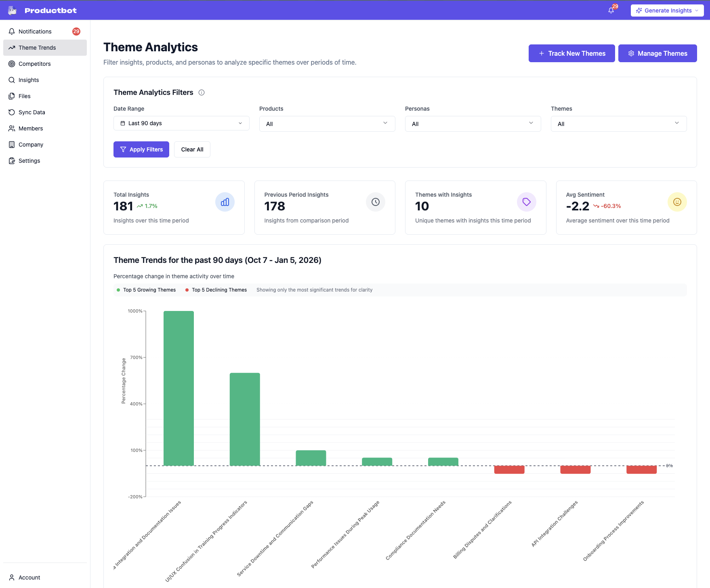Click the tallest green chart bar
This screenshot has width=710, height=588.
(179, 388)
